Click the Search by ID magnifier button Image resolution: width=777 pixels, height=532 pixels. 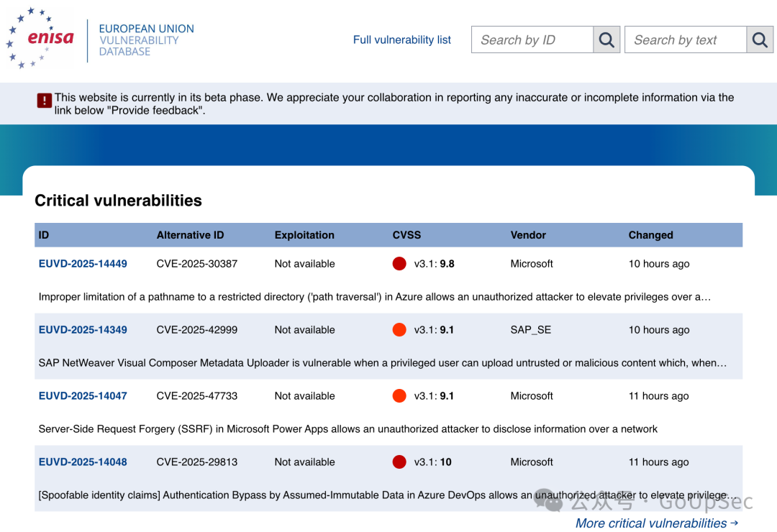606,40
